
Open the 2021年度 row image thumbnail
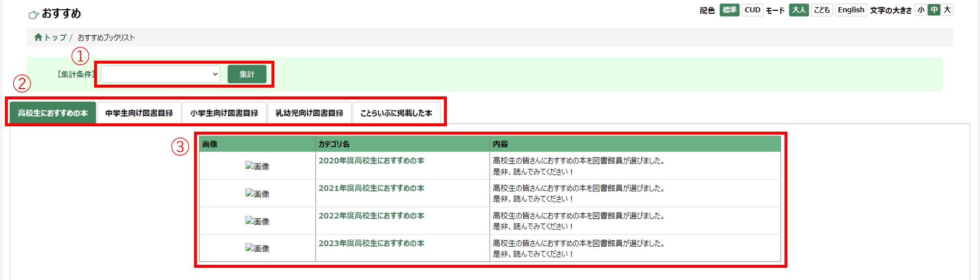(257, 193)
